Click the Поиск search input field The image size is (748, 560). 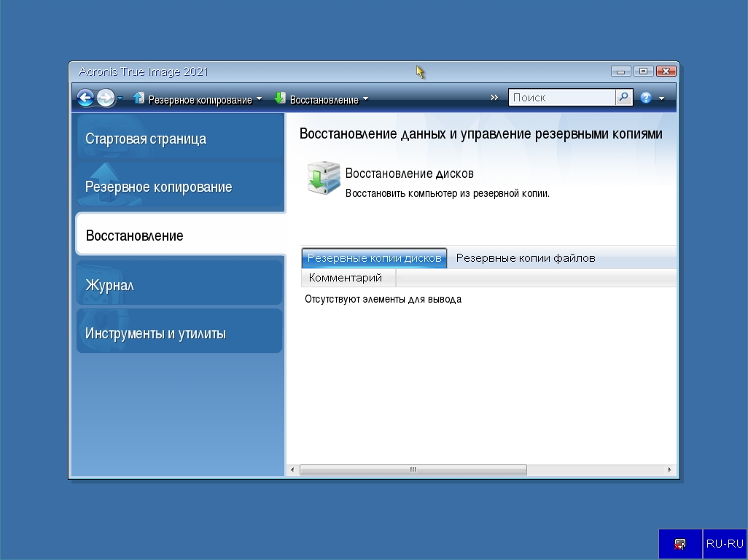[x=562, y=98]
